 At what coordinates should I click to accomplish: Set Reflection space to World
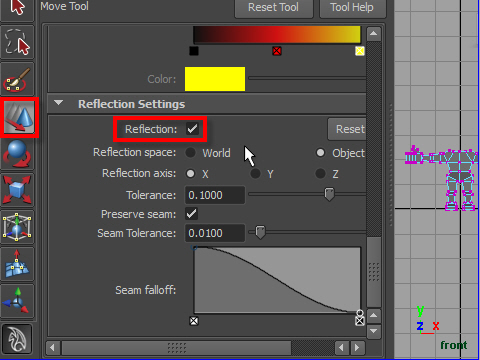[x=191, y=153]
